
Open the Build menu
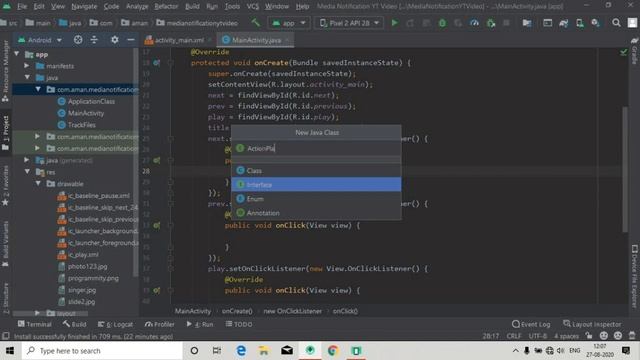click(x=192, y=7)
